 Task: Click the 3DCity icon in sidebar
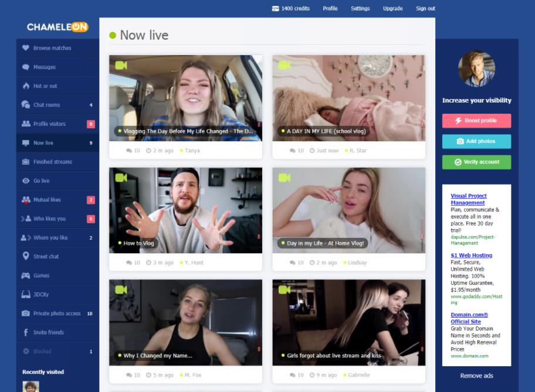[x=25, y=294]
